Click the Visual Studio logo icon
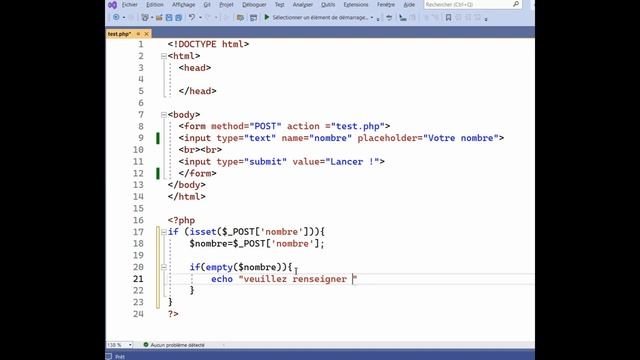The image size is (640, 360). (x=113, y=5)
